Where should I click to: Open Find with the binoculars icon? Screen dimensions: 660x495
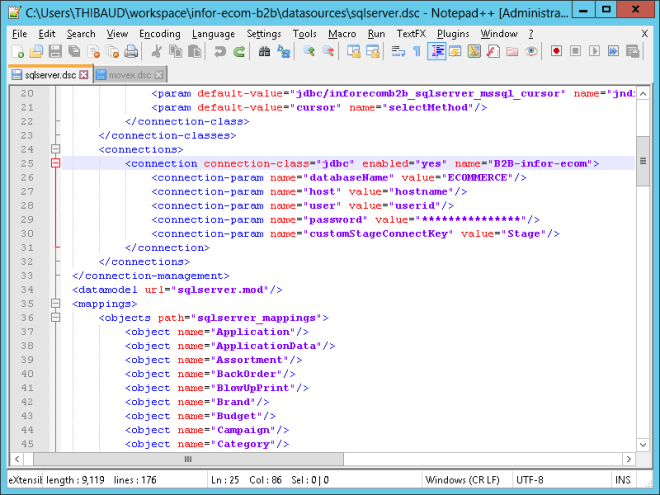265,51
